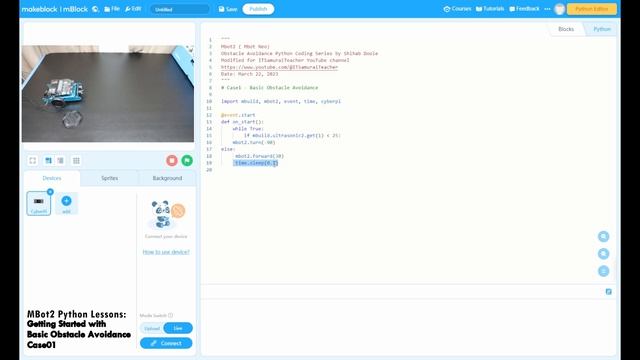Viewport: 640px width, 360px height.
Task: Open Tutorials
Action: click(x=490, y=9)
